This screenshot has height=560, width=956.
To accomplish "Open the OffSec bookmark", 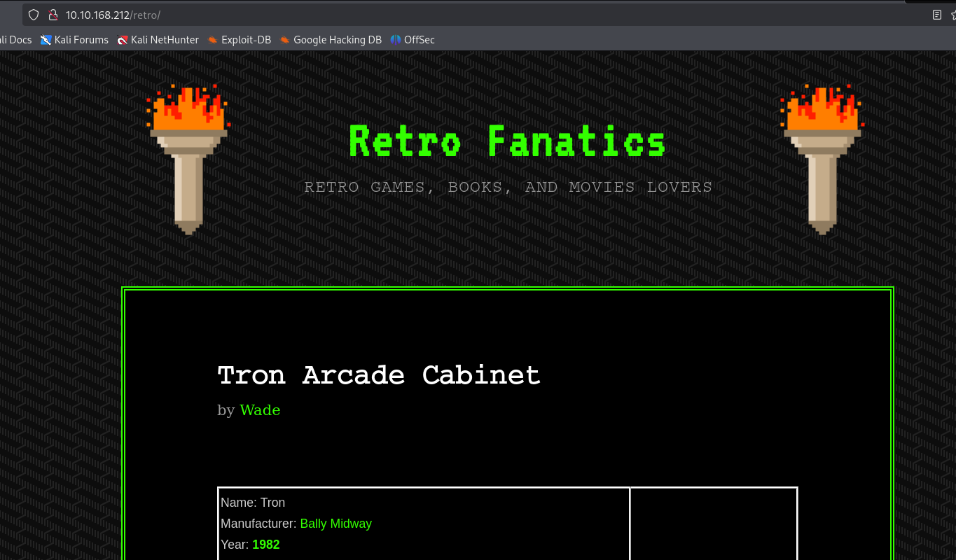I will pos(413,40).
